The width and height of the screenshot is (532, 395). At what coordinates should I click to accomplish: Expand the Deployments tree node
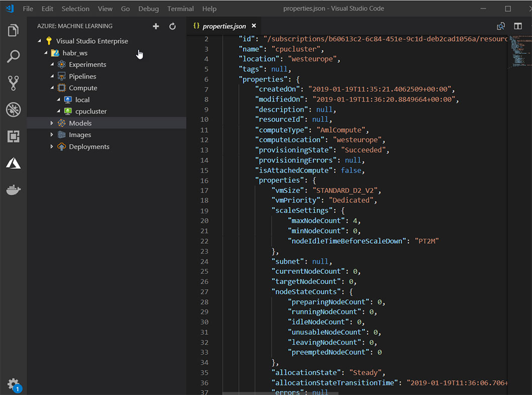tap(52, 146)
